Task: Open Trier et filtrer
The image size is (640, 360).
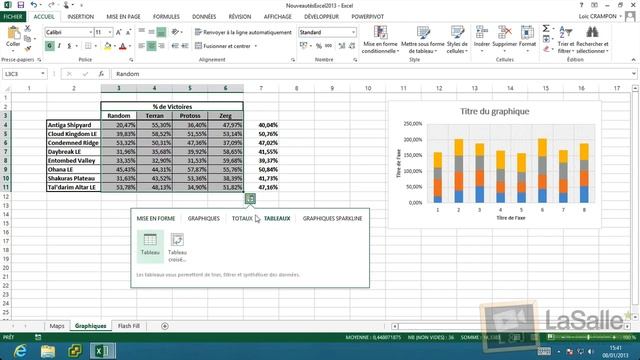Action: click(566, 40)
